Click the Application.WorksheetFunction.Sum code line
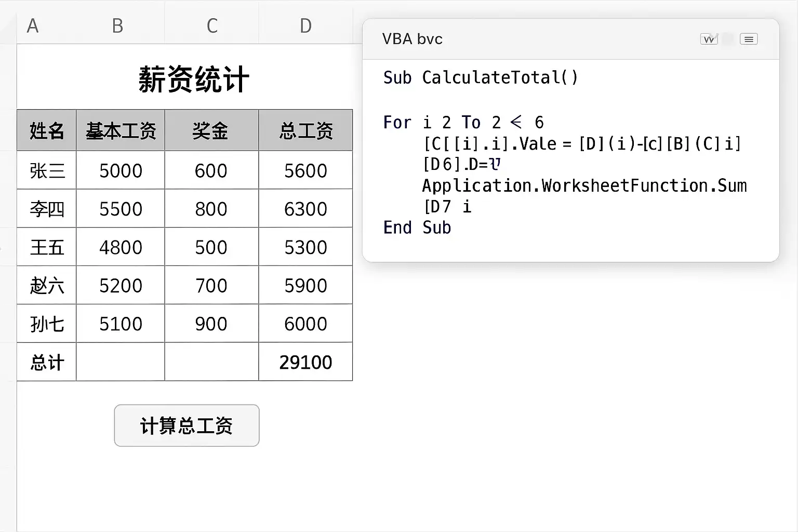The height and width of the screenshot is (532, 798). tap(584, 185)
